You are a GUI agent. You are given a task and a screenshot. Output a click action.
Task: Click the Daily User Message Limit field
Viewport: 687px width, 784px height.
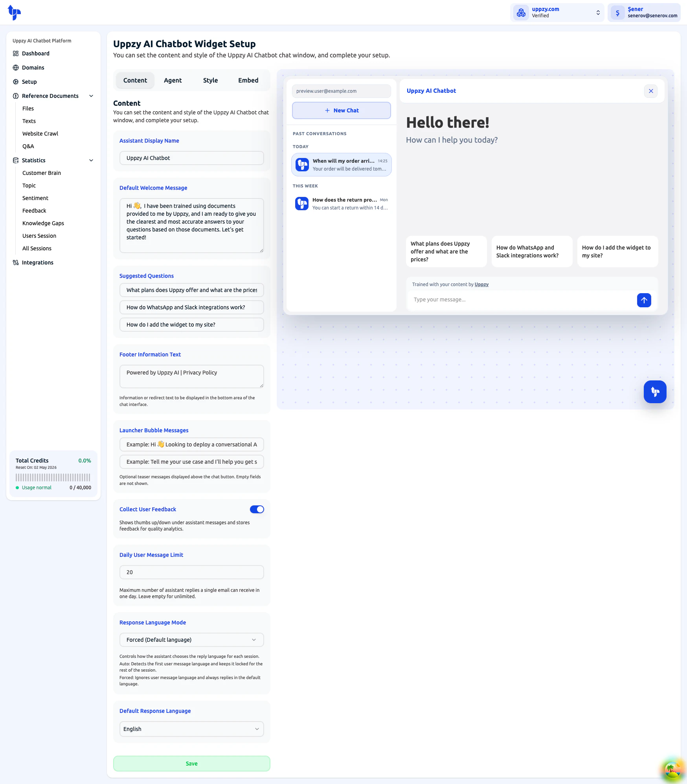[x=192, y=572]
